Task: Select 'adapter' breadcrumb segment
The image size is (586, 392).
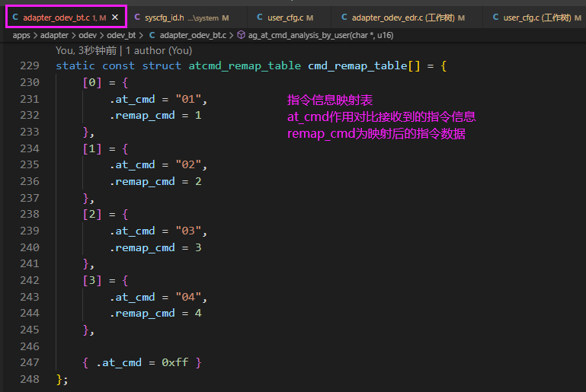Action: click(x=54, y=36)
